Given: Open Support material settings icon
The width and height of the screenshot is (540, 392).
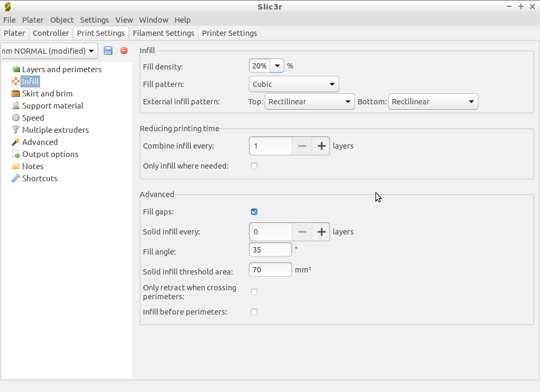Looking at the screenshot, I should coord(16,106).
